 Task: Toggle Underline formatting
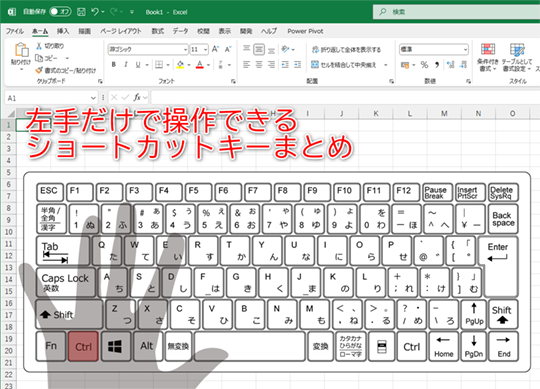[138, 64]
